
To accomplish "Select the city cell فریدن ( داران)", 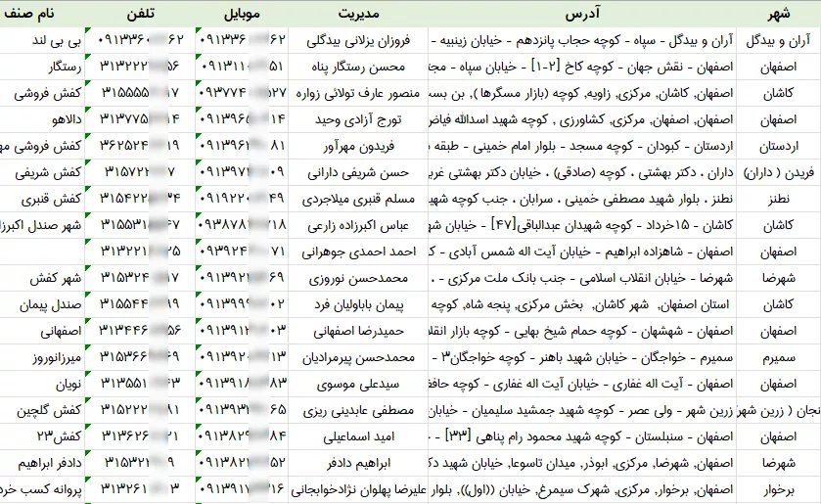I will (x=779, y=173).
